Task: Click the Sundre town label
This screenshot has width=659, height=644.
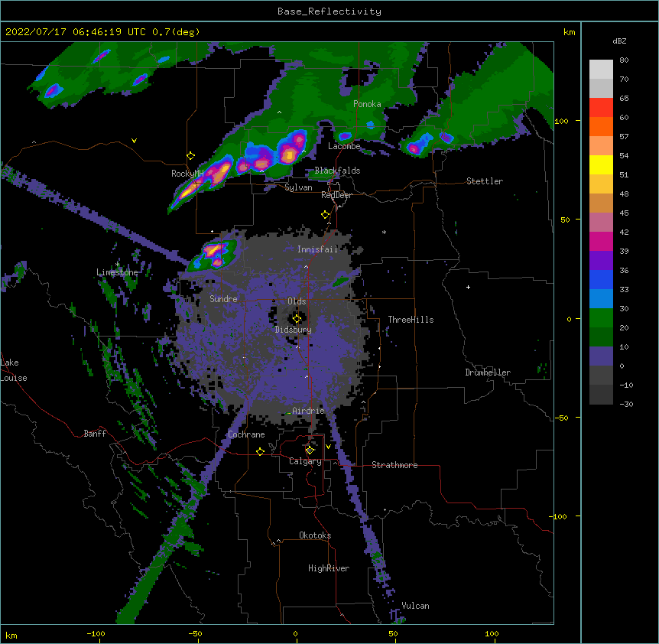Action: [x=223, y=299]
